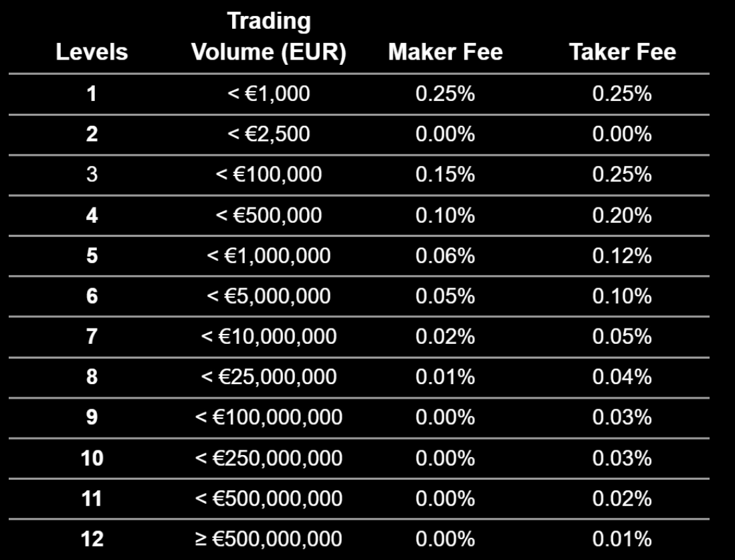Click the 0.02% maker fee in level 7
Viewport: 735px width, 560px height.
pyautogui.click(x=445, y=337)
